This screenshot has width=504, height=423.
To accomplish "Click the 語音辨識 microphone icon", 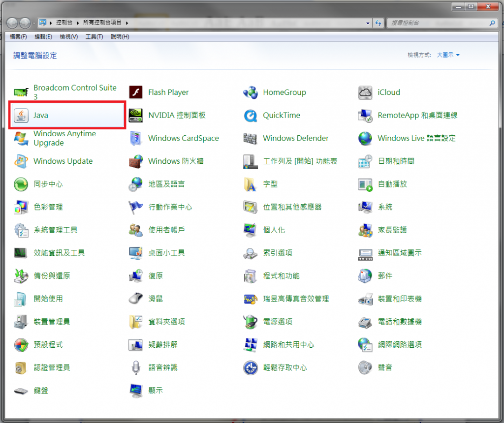I will pyautogui.click(x=136, y=368).
